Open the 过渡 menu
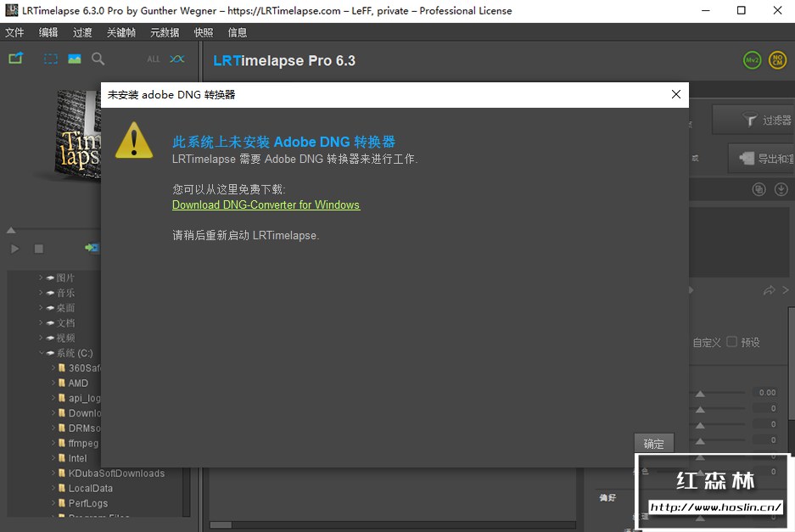This screenshot has height=532, width=795. (82, 32)
